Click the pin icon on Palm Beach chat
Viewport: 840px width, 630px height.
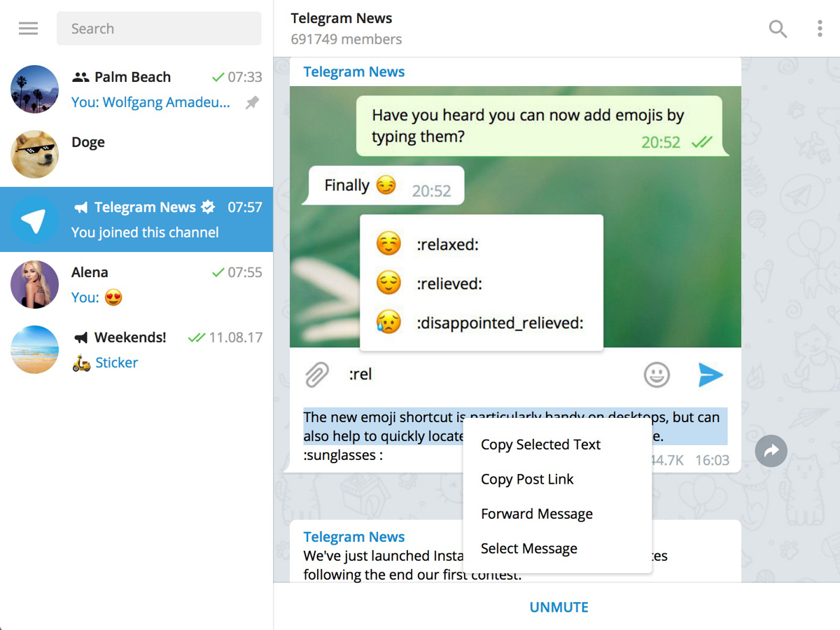click(252, 103)
